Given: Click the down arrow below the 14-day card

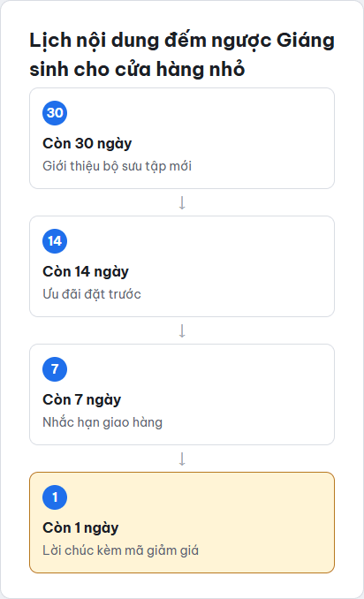Looking at the screenshot, I should point(182,330).
